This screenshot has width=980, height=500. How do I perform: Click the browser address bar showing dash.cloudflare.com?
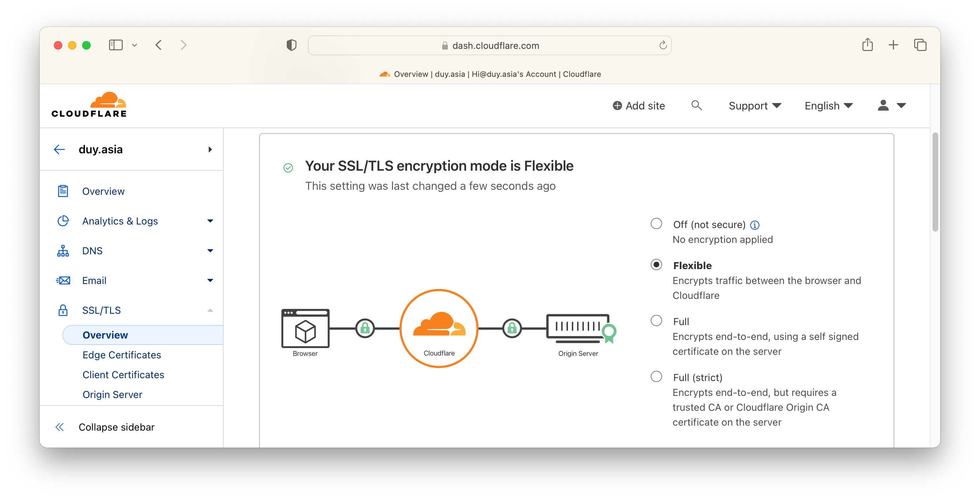[x=490, y=45]
